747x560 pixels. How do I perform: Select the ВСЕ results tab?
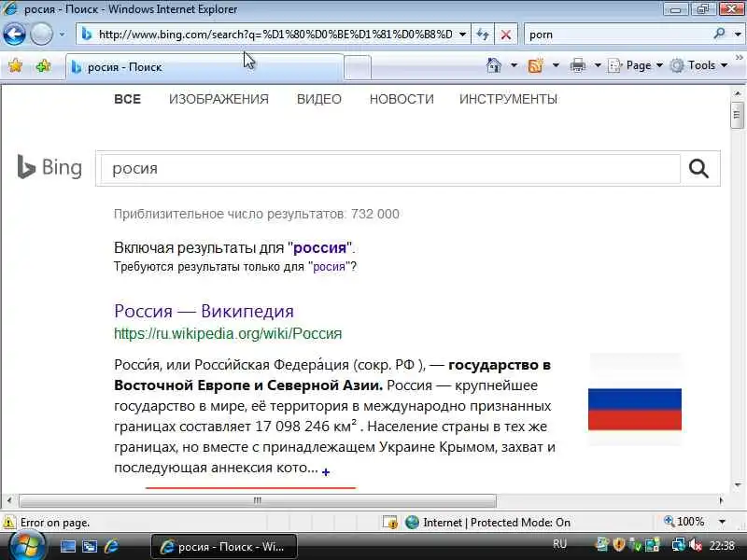point(127,99)
